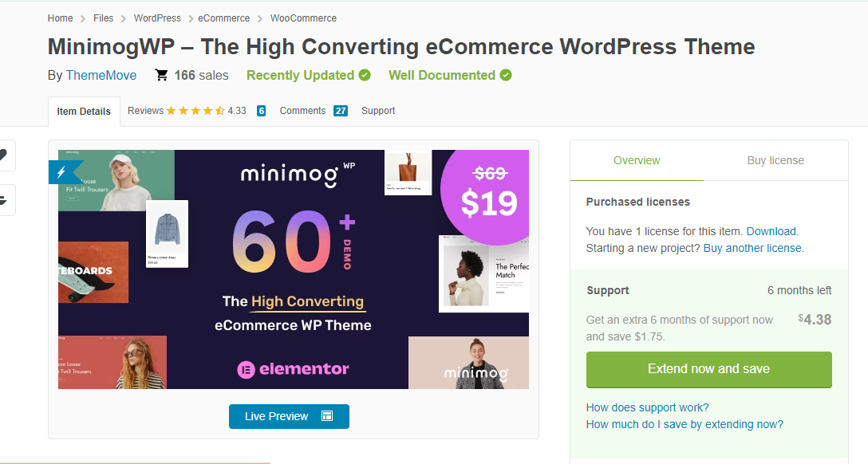Click the checkmark badge next to Recently Updated
868x464 pixels.
point(365,75)
